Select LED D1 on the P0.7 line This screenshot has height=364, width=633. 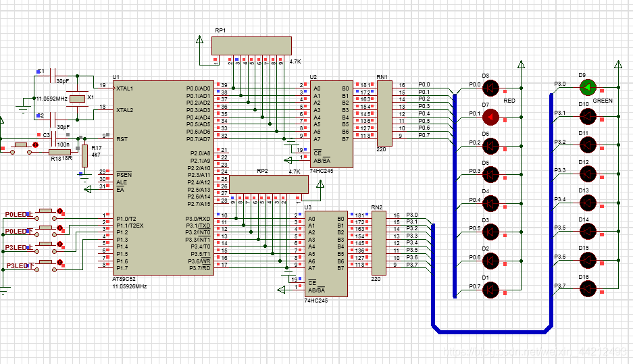point(491,289)
